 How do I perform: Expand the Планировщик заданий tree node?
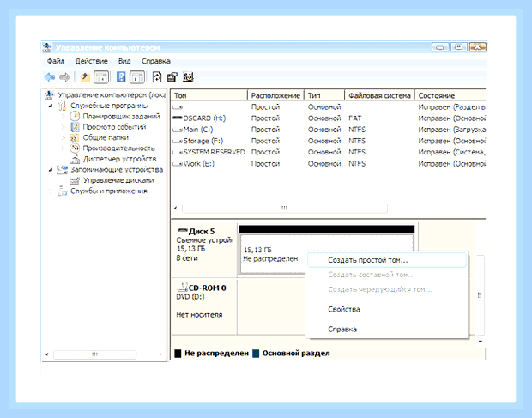point(63,117)
